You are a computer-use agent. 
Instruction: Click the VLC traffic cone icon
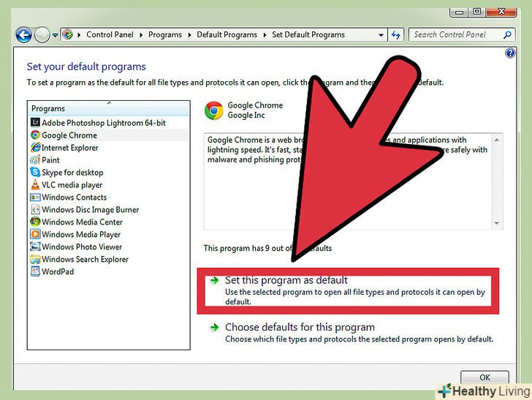(x=35, y=184)
